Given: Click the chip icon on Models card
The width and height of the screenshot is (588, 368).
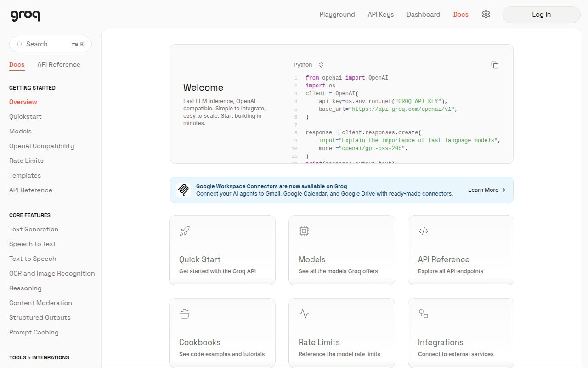Looking at the screenshot, I should coord(304,231).
